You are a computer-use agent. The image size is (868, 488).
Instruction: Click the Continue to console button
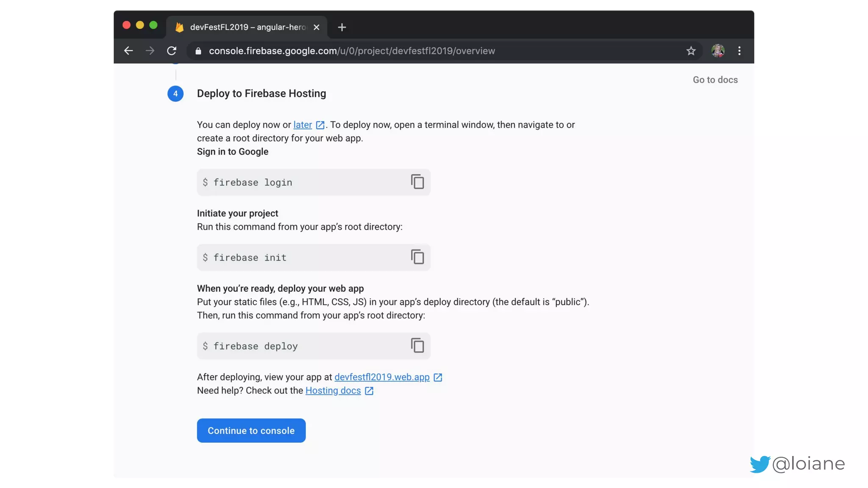coord(251,430)
